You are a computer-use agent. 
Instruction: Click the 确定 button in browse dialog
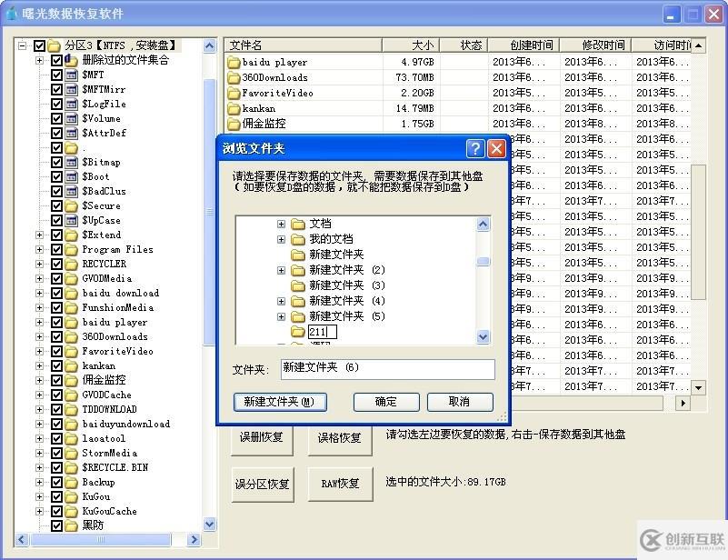pos(386,402)
